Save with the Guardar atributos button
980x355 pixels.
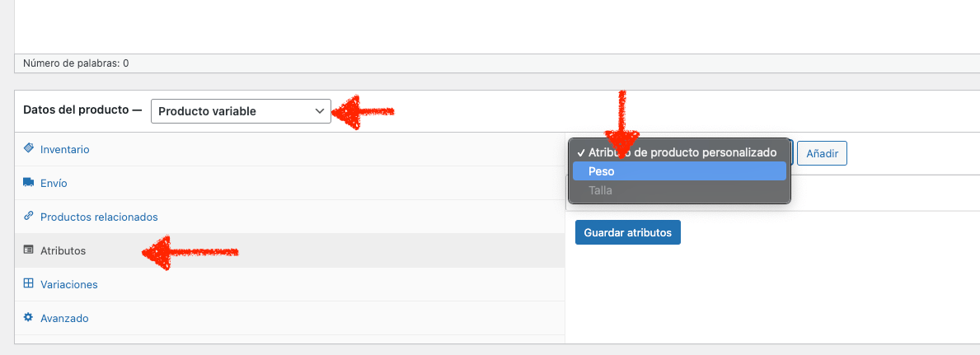pos(627,232)
